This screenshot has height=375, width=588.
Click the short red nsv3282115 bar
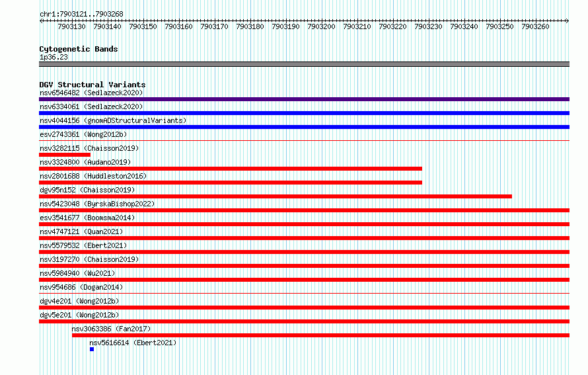click(65, 155)
